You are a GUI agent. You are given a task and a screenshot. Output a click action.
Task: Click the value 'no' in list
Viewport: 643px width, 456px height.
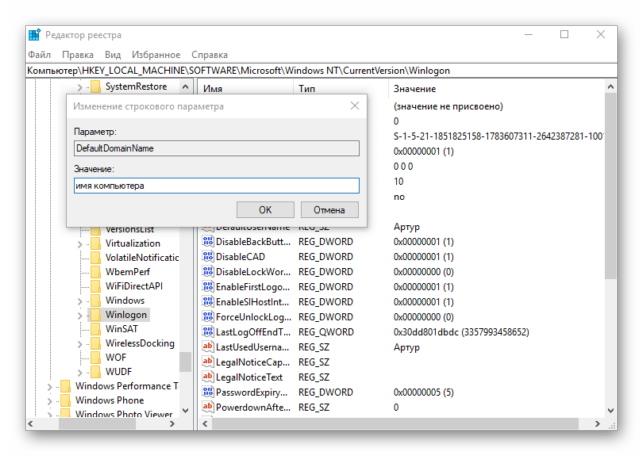(399, 197)
